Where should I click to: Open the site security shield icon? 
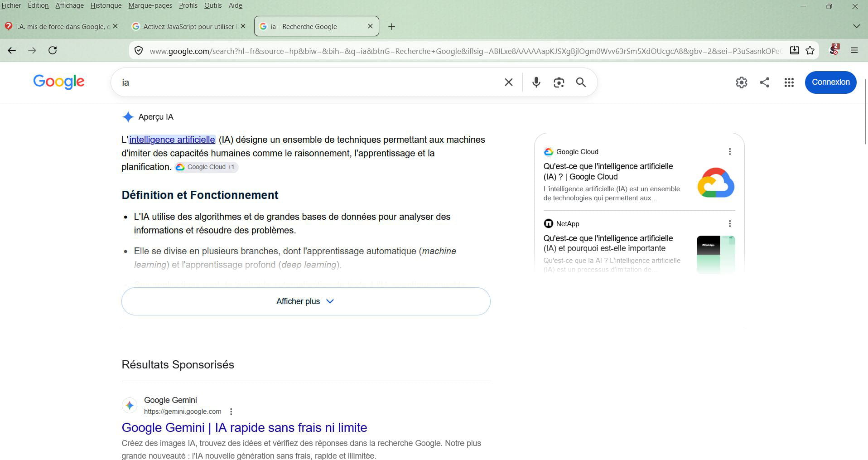[x=139, y=51]
